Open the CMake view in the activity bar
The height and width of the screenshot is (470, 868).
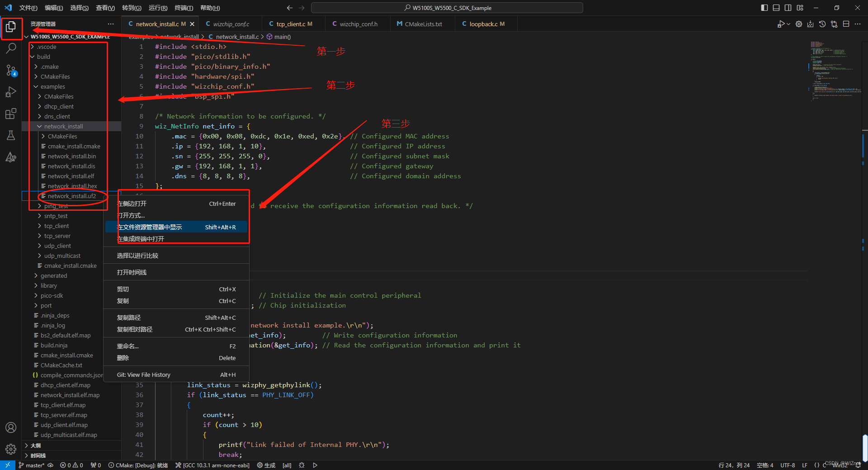click(11, 157)
